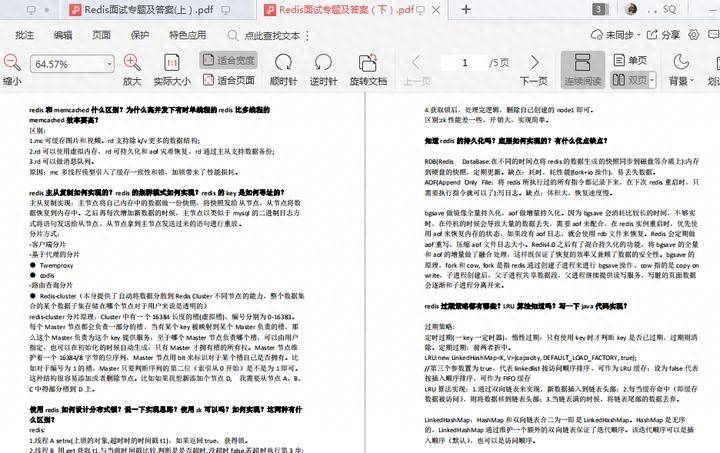Select 单页 single page view

(630, 60)
